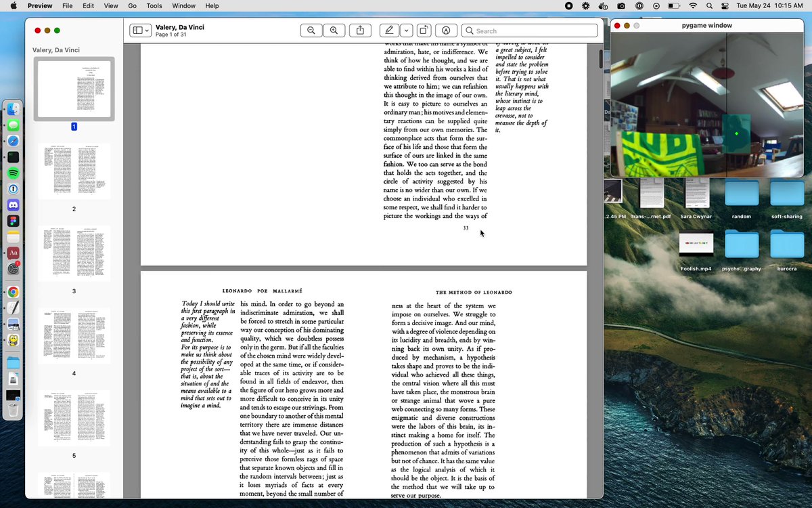Zoom out of the PDF page
The height and width of the screenshot is (508, 812).
coord(311,30)
